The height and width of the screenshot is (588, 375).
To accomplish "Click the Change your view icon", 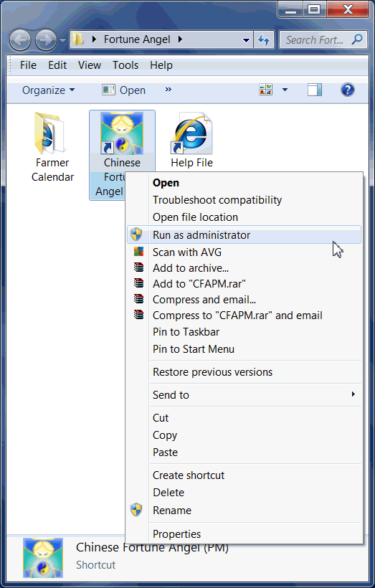I will coord(266,90).
